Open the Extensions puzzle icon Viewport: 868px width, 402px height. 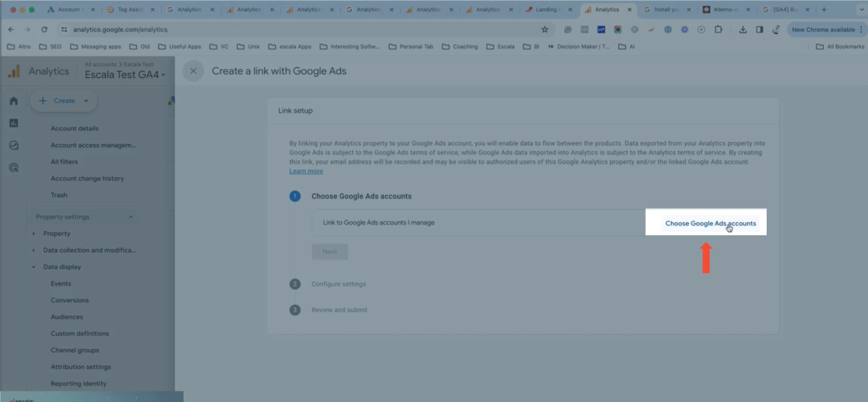pyautogui.click(x=718, y=29)
